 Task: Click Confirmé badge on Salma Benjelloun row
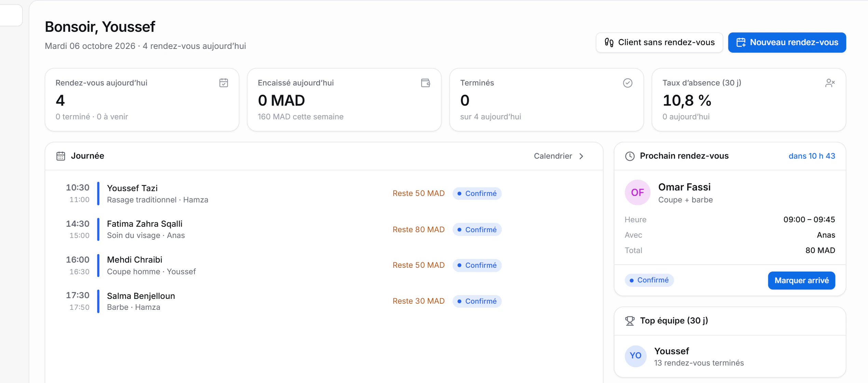coord(477,301)
